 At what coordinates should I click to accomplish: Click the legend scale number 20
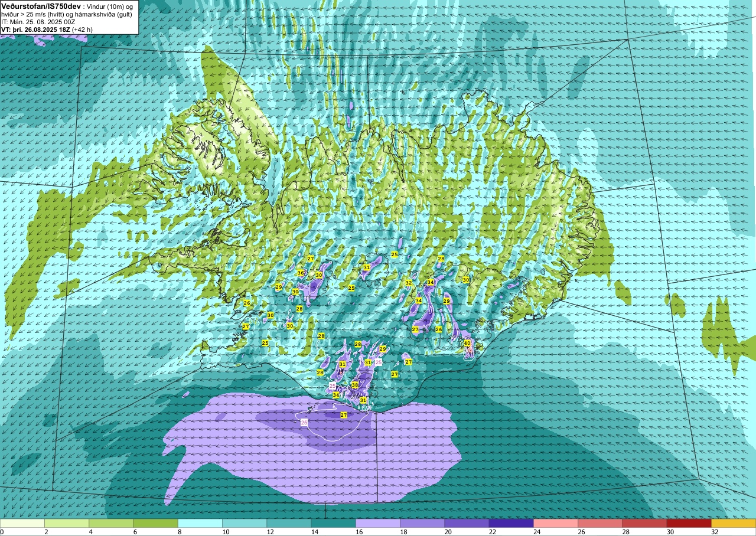coord(448,532)
